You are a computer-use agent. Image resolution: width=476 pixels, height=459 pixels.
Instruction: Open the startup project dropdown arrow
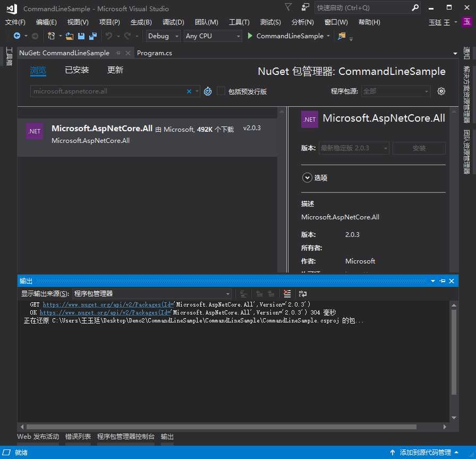click(328, 36)
